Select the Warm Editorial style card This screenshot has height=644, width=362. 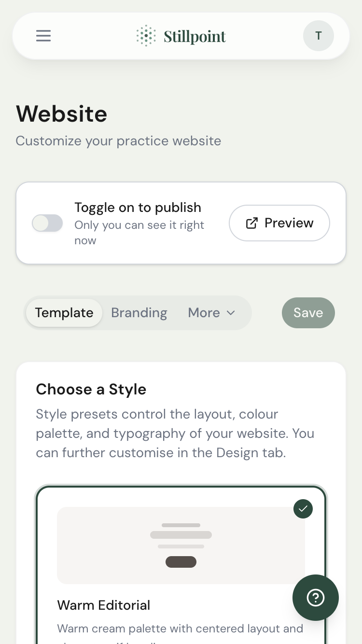tap(181, 560)
